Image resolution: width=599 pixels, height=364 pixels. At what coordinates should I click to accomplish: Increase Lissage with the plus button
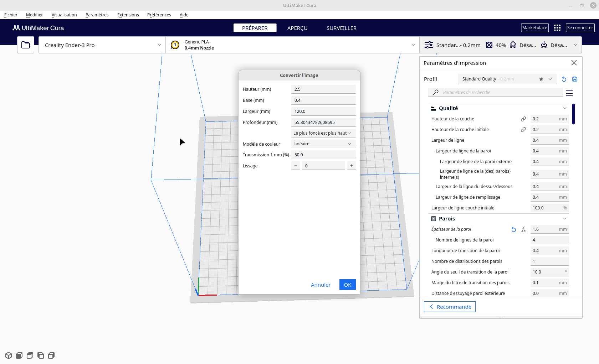(x=352, y=166)
